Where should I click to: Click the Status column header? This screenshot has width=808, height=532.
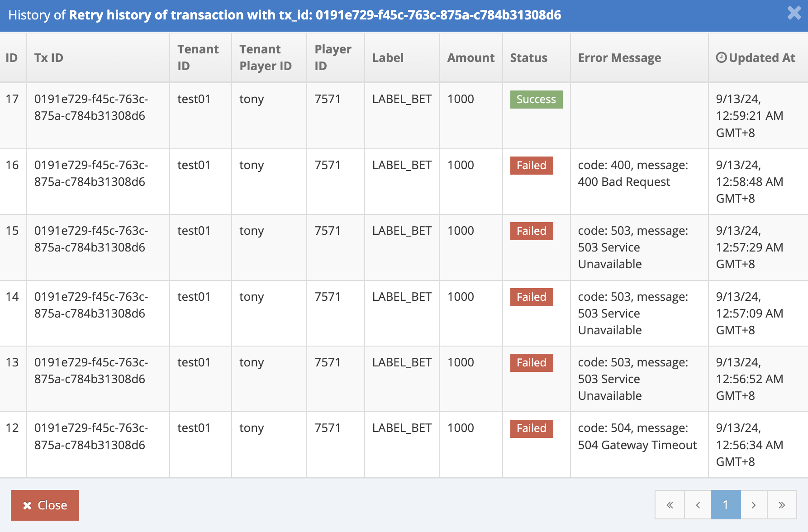point(528,58)
